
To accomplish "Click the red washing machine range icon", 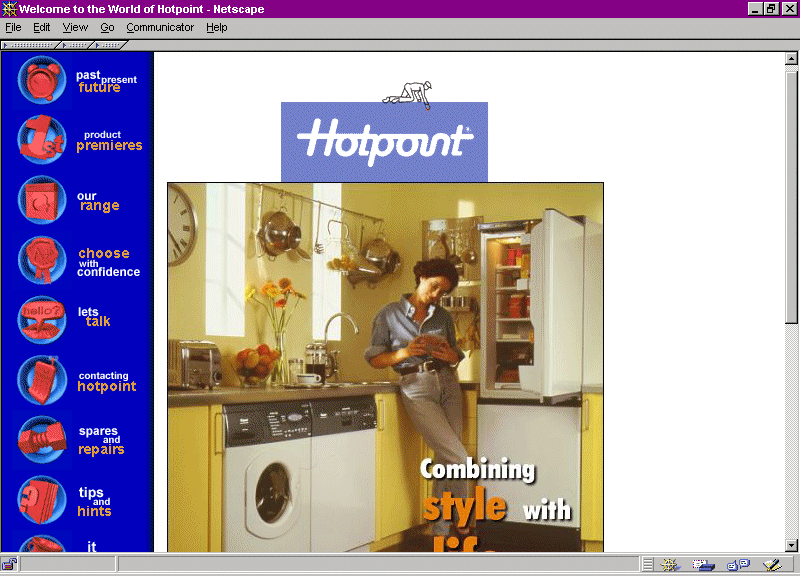I will point(42,200).
